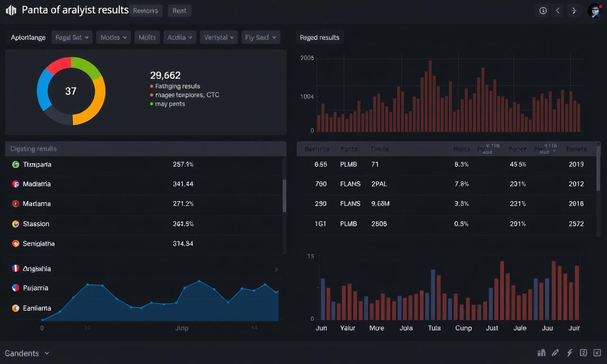Image resolution: width=607 pixels, height=364 pixels.
Task: Click the green icon beside Tramparla
Action: pyautogui.click(x=15, y=164)
